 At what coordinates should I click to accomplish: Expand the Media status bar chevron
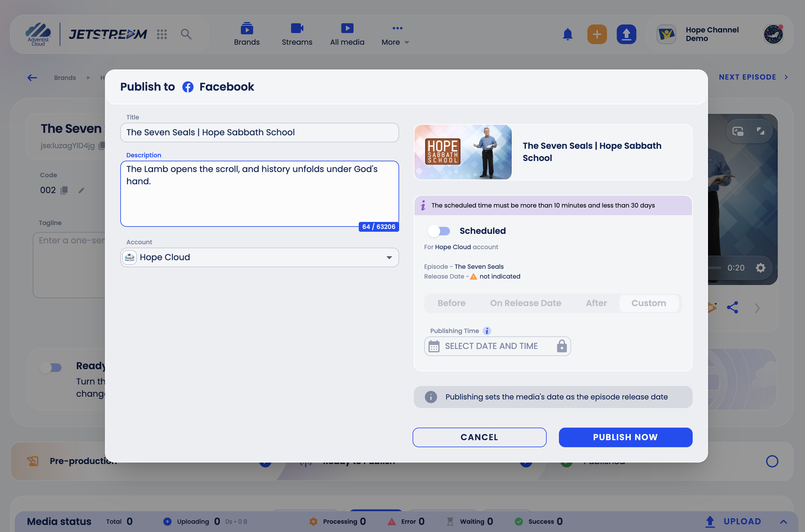coord(783,522)
